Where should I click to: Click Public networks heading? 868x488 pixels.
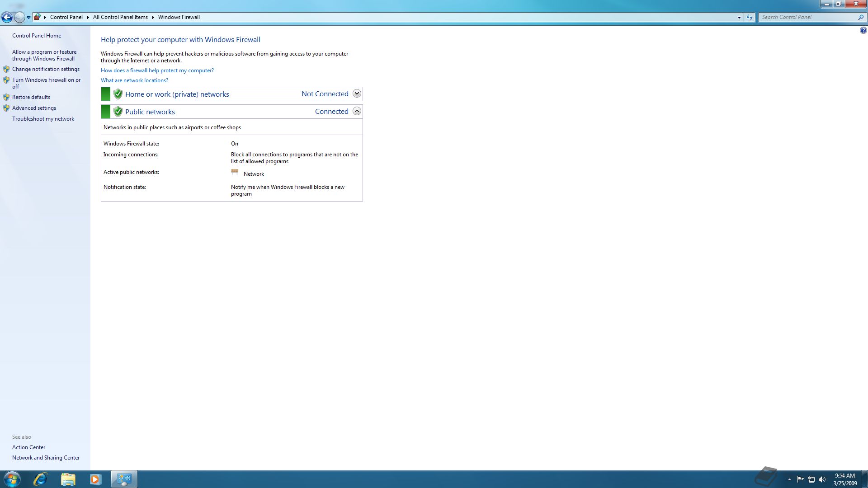click(150, 112)
